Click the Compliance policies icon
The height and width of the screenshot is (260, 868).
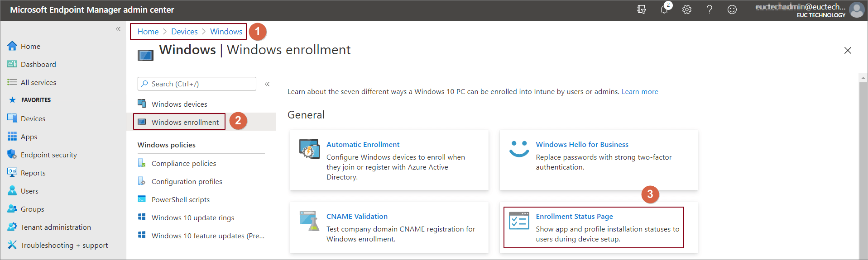pos(142,163)
